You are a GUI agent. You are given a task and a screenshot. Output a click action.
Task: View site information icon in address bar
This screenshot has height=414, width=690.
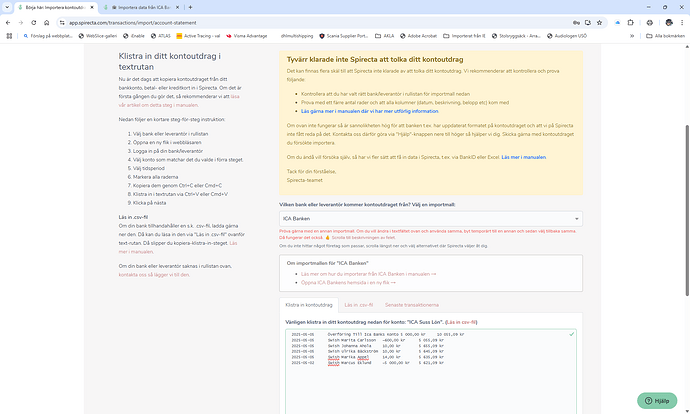coord(62,22)
